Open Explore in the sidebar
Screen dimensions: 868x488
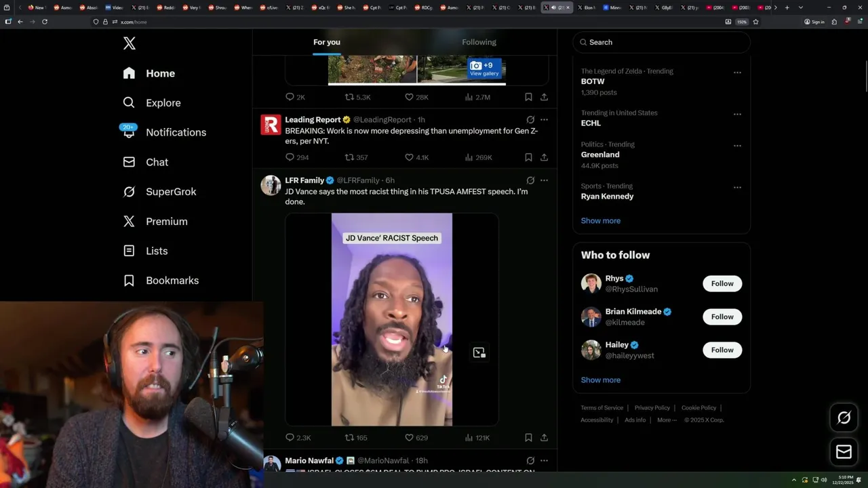pos(152,103)
